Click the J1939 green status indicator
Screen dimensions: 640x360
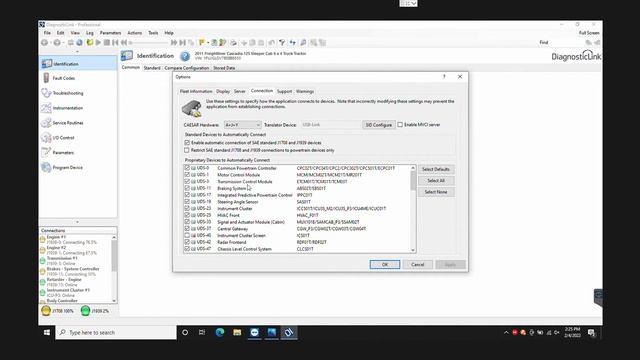tap(85, 311)
